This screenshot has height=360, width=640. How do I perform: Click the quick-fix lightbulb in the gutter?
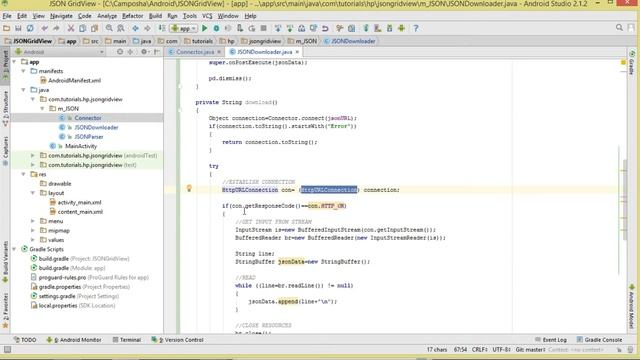[189, 188]
